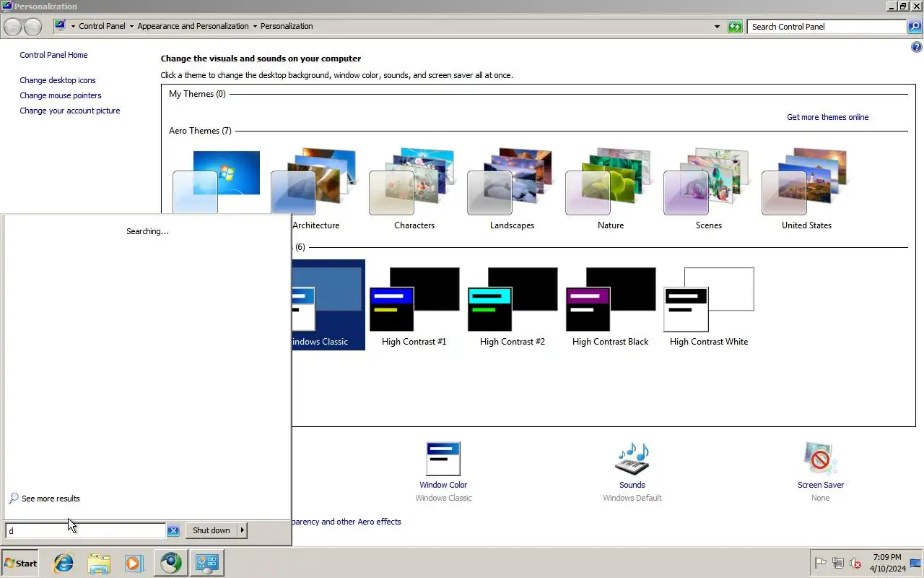Click the Shut down button
Viewport: 924px width, 578px height.
(212, 530)
